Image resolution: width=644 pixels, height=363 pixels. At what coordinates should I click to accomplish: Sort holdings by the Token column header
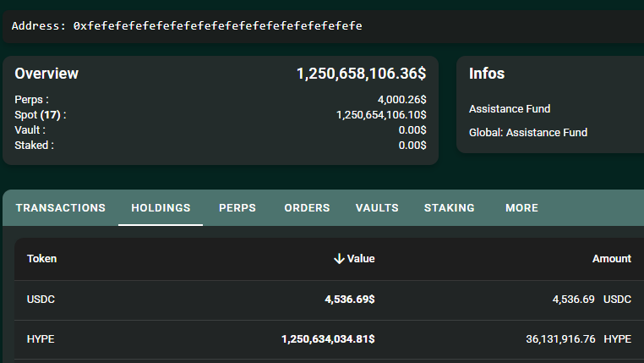pyautogui.click(x=42, y=259)
